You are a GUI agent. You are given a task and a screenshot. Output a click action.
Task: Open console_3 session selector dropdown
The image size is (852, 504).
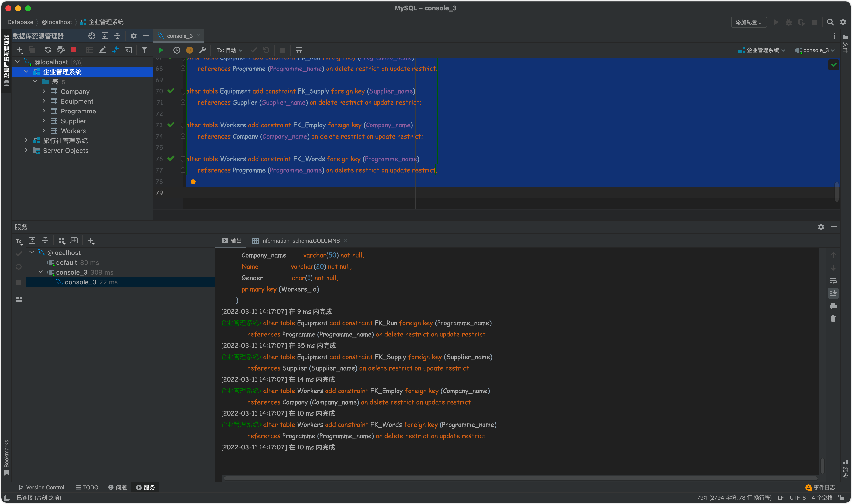pos(814,50)
